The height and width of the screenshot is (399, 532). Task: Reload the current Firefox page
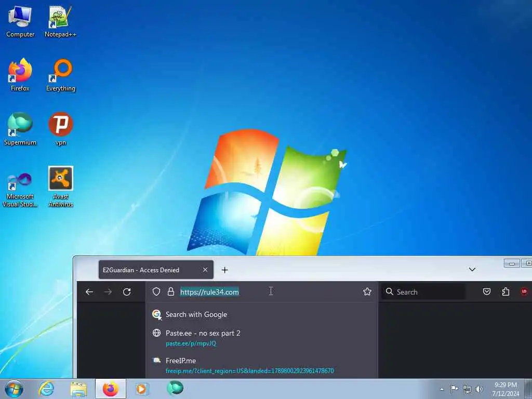tap(127, 292)
